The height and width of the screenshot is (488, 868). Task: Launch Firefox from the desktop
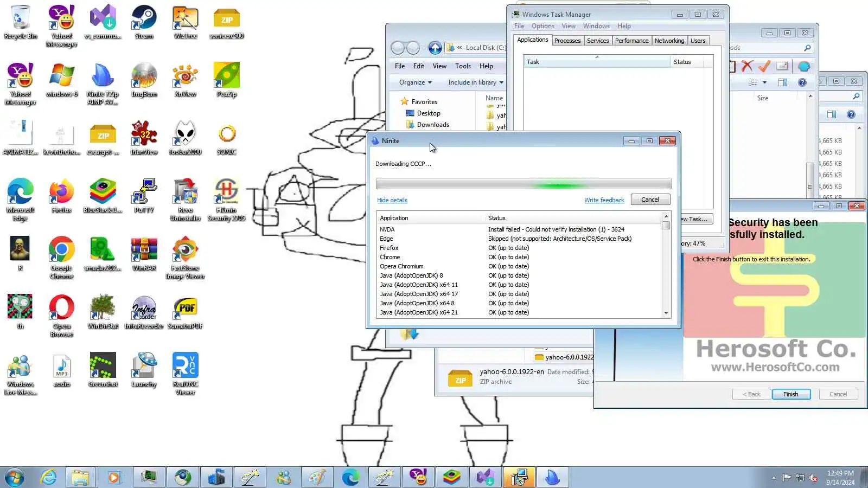(62, 196)
